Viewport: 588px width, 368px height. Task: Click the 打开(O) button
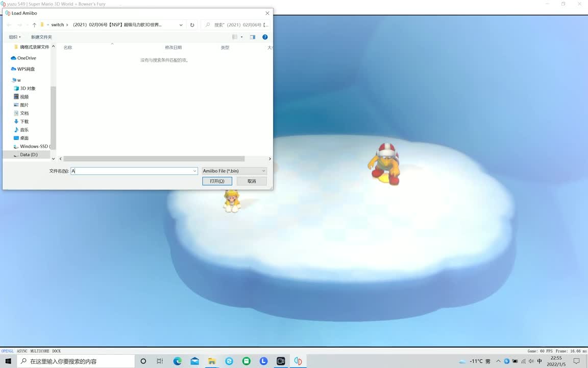(x=217, y=181)
